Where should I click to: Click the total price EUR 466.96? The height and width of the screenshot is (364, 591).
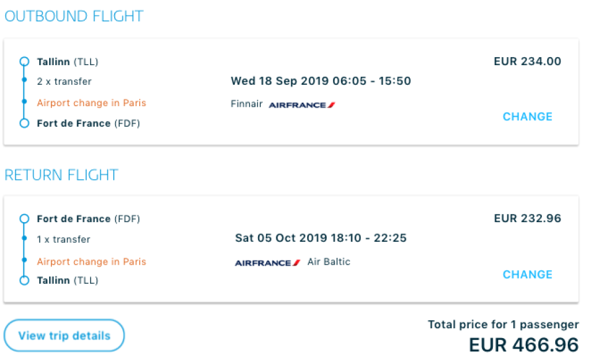point(523,344)
